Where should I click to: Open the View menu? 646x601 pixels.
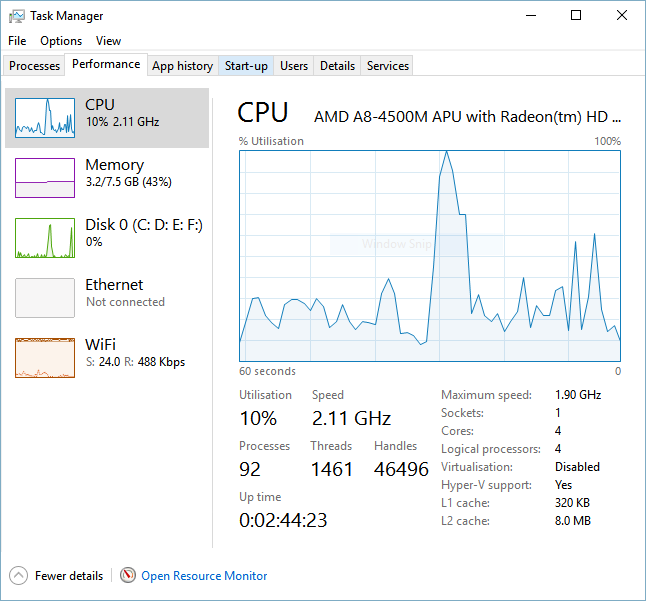tap(108, 41)
